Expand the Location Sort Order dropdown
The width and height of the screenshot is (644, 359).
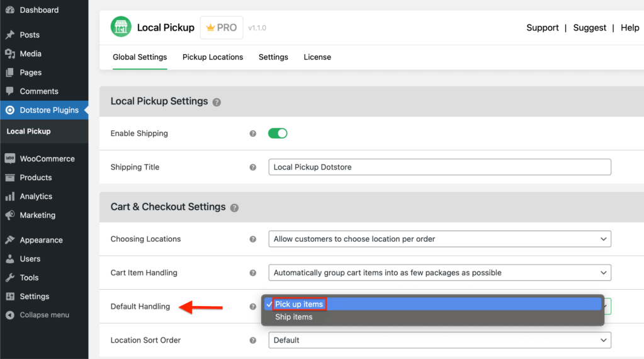(439, 340)
